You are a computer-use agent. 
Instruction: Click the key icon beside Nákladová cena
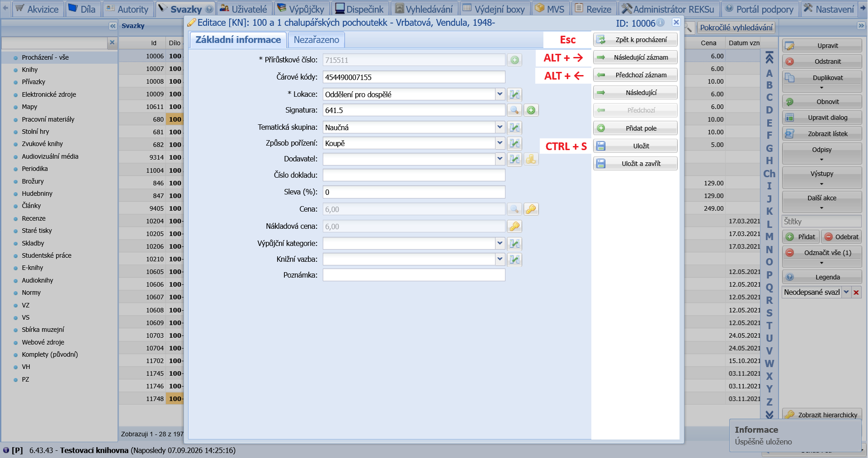click(514, 226)
